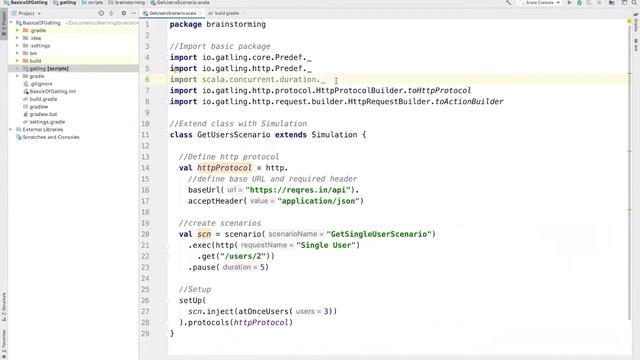Click the Simulation class name on line 11
Screen dimensions: 640x360
334,135
